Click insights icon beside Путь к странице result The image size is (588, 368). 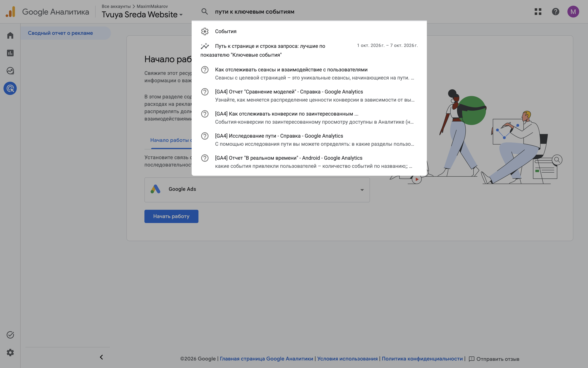point(205,46)
